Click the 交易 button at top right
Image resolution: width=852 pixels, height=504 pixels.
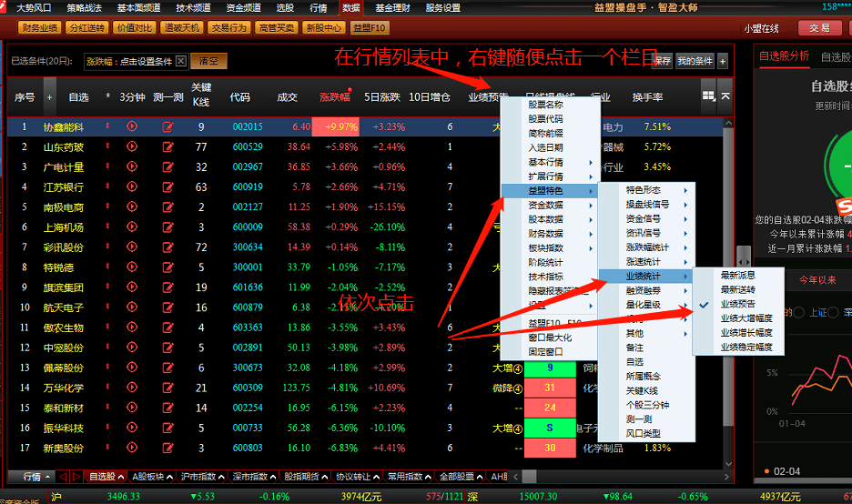[819, 27]
